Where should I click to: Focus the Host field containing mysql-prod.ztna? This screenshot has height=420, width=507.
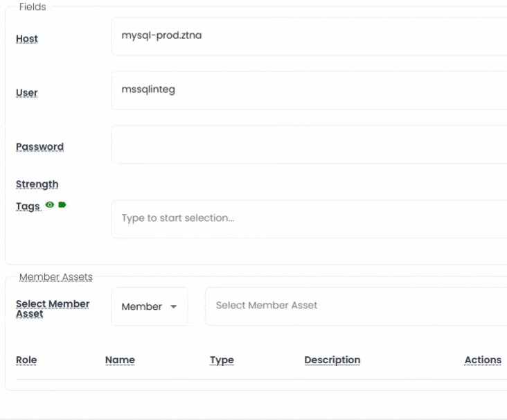point(309,36)
